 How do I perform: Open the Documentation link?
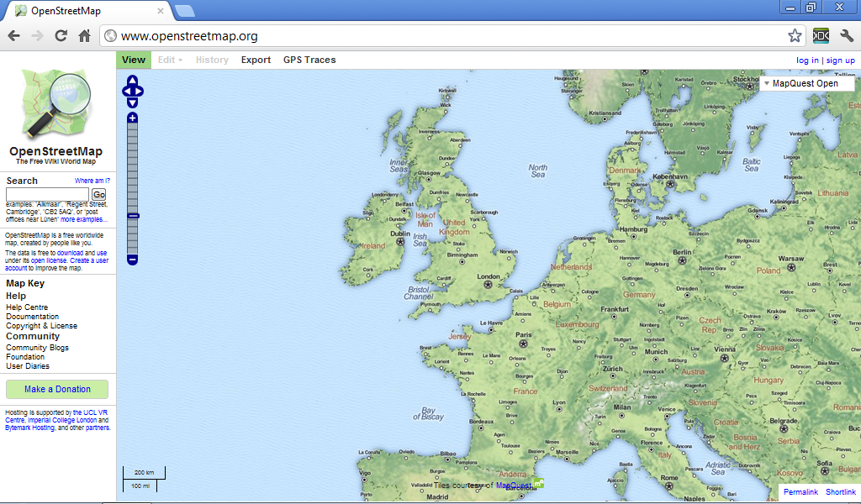click(x=33, y=317)
